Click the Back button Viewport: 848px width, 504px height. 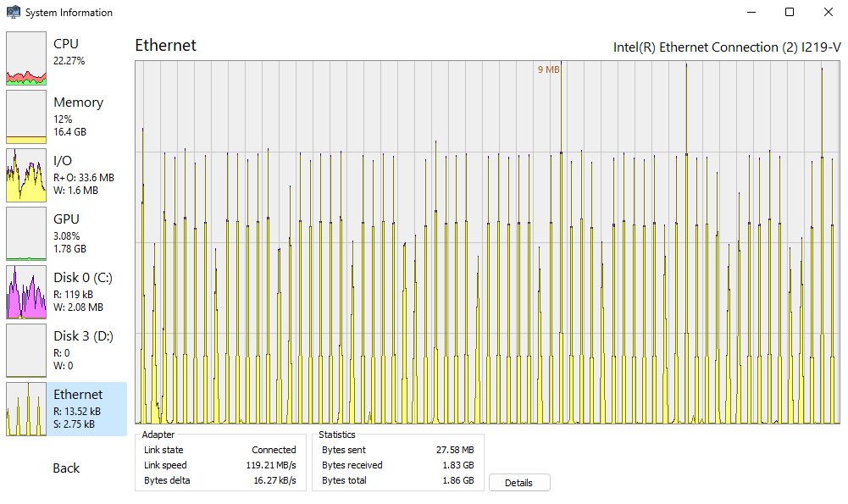pyautogui.click(x=66, y=468)
